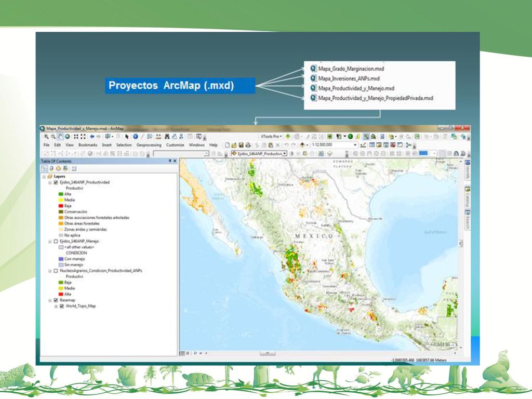This screenshot has height=399, width=532.
Task: Select Mapa_Grado_Marginacion.mxd file
Action: pos(347,69)
